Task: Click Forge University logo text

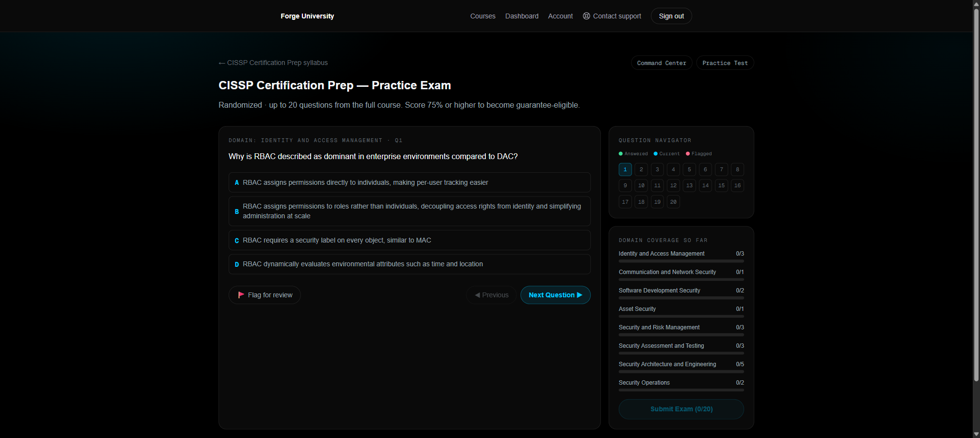Action: click(307, 16)
